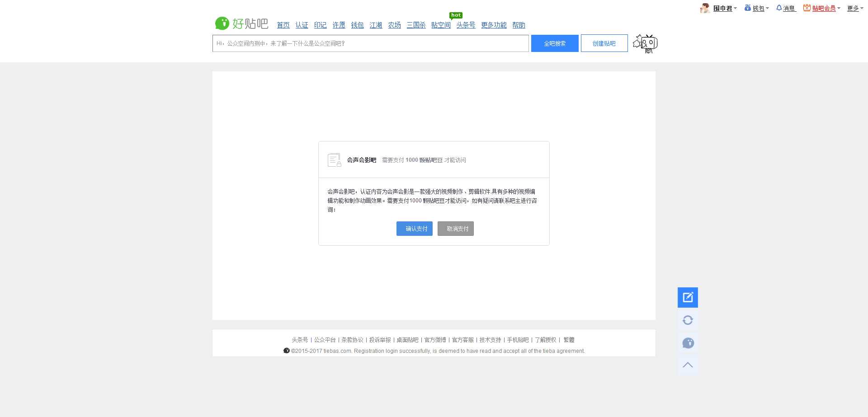Image resolution: width=868 pixels, height=417 pixels.
Task: Open 许愿 in the navigation
Action: coord(339,25)
